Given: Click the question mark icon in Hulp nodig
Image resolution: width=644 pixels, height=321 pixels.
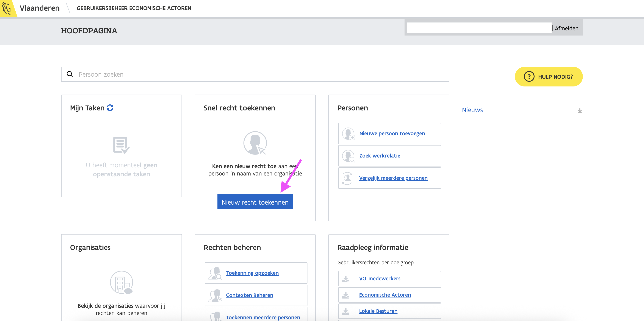Looking at the screenshot, I should pos(529,77).
